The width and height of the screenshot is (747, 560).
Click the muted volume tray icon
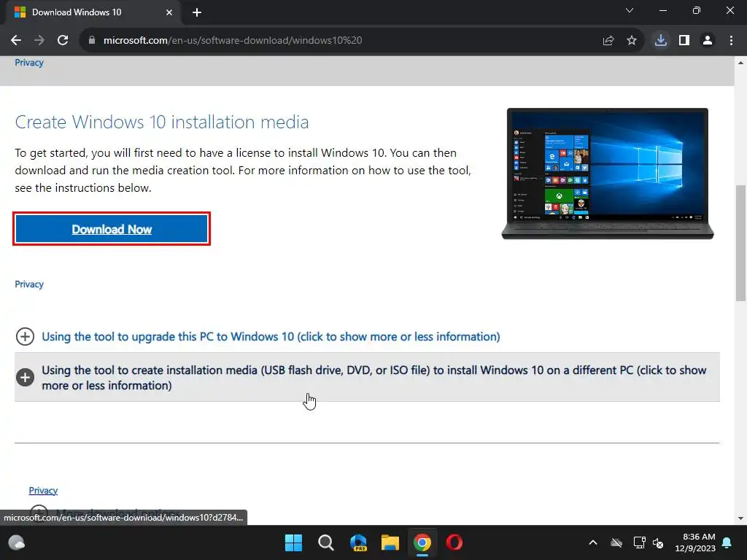click(659, 542)
